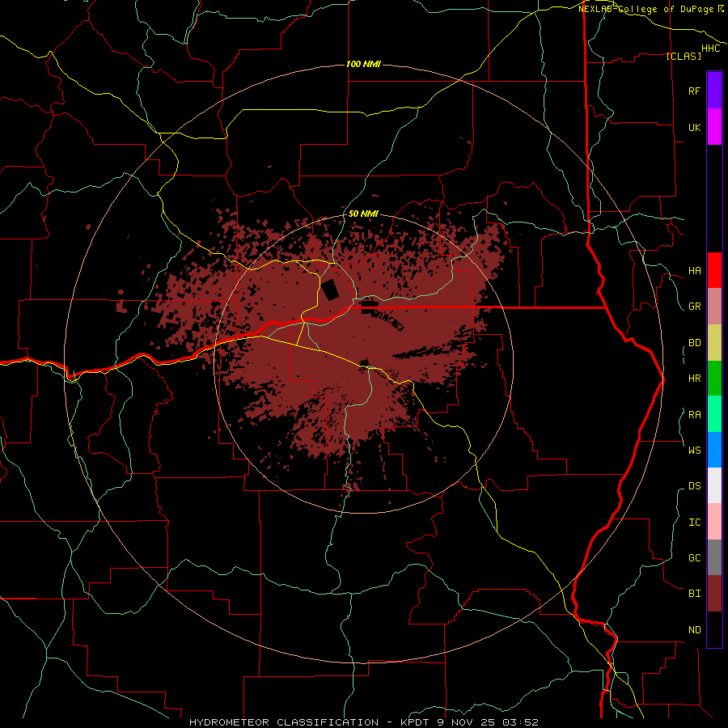Pick the HR green legend swatch
Image resolution: width=728 pixels, height=728 pixels.
(714, 379)
